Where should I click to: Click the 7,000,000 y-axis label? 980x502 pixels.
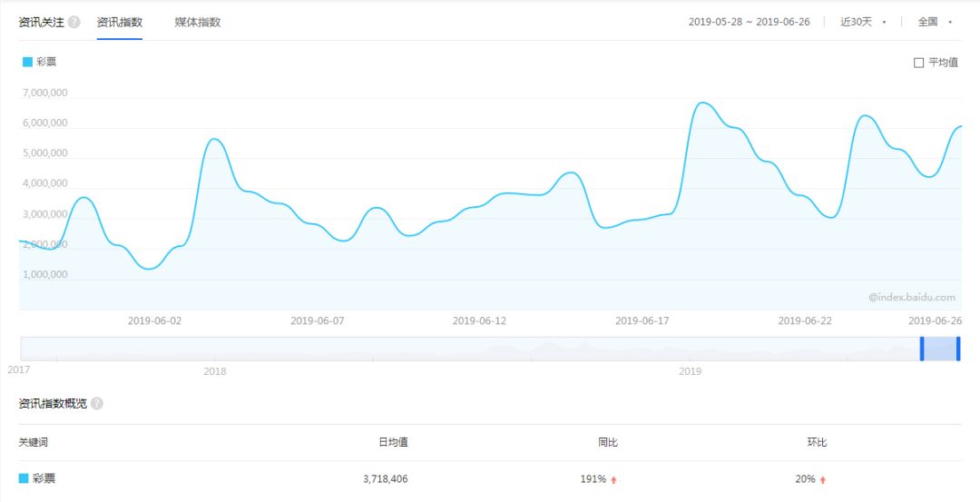pyautogui.click(x=45, y=94)
